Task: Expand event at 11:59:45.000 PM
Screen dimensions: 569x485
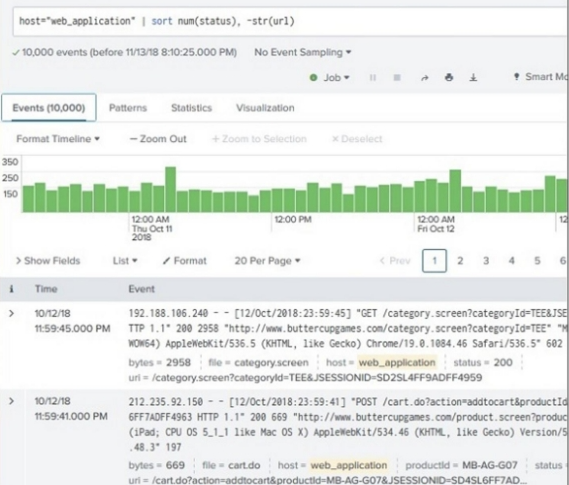Action: coord(11,313)
